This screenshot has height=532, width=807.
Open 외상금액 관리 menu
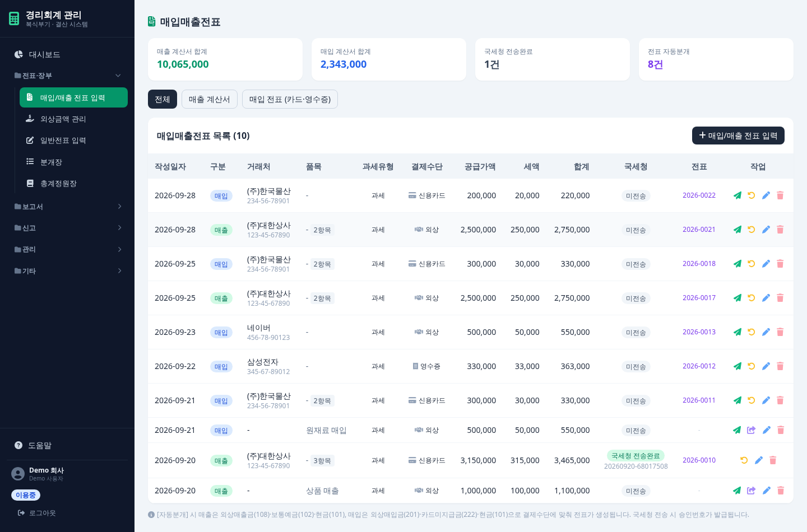click(73, 119)
